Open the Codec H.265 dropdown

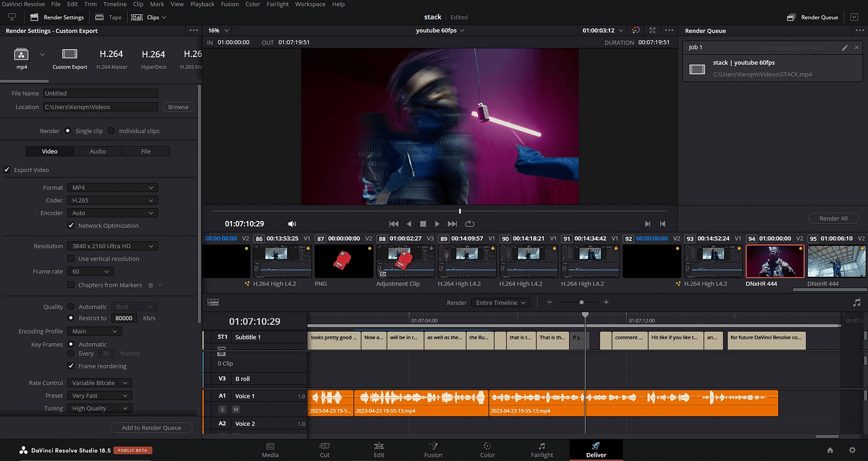click(113, 200)
